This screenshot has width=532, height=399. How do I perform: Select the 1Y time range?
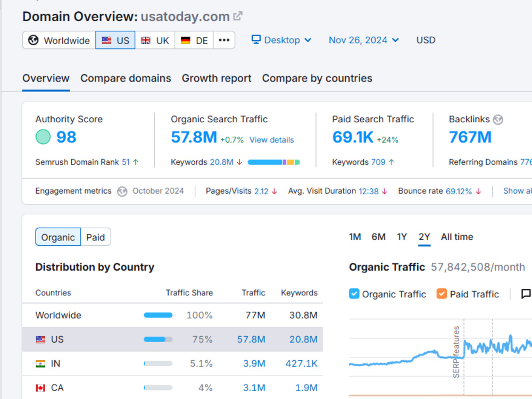pos(402,237)
